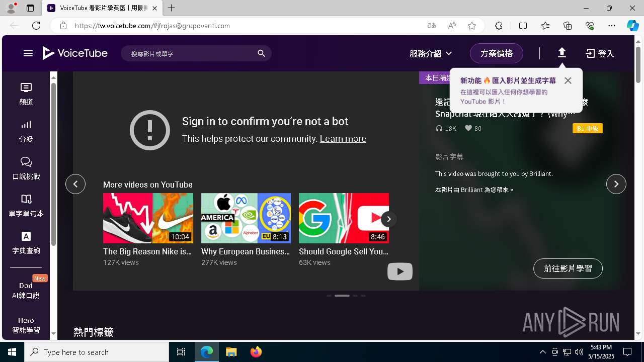Viewport: 644px width, 362px height.
Task: Select the active carousel indicator dot
Action: (x=342, y=296)
